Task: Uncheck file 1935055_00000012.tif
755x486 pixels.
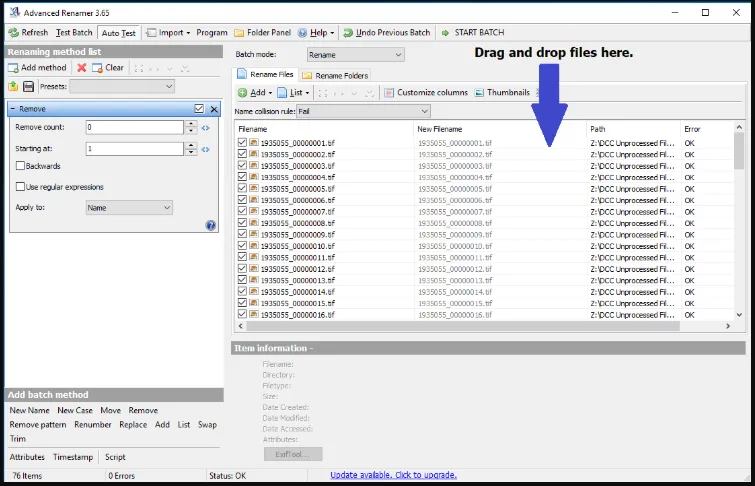Action: pos(242,268)
